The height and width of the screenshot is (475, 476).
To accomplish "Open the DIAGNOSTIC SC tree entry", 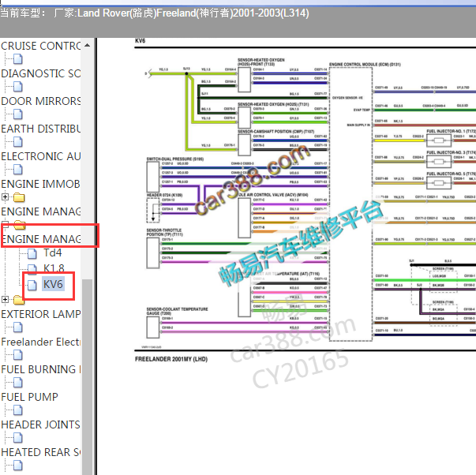I will tap(41, 73).
